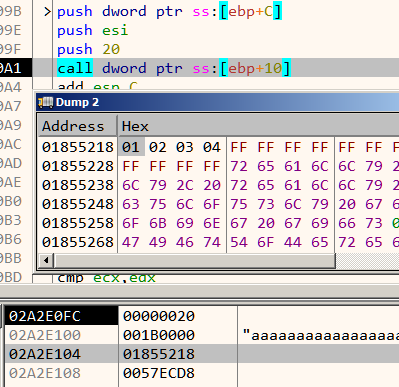
Task: Select stack address 02A2E104
Action: point(45,354)
